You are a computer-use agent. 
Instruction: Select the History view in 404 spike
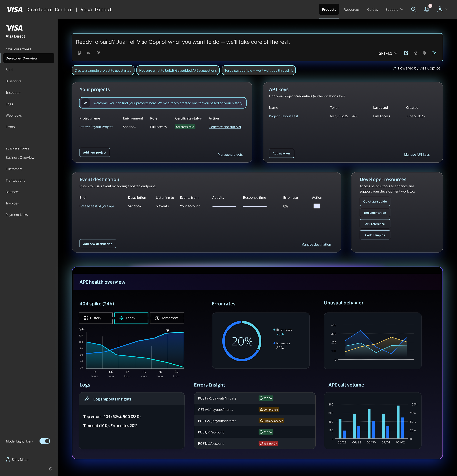[x=96, y=318]
